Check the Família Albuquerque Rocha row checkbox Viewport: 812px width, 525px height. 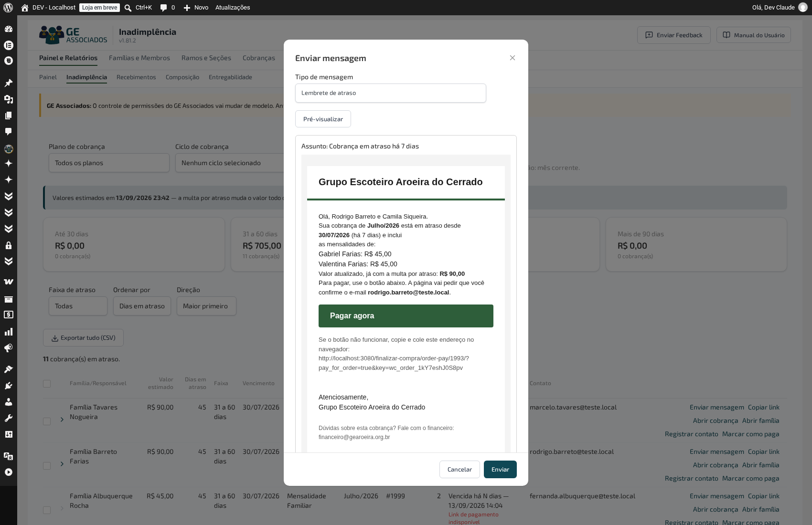pos(47,510)
